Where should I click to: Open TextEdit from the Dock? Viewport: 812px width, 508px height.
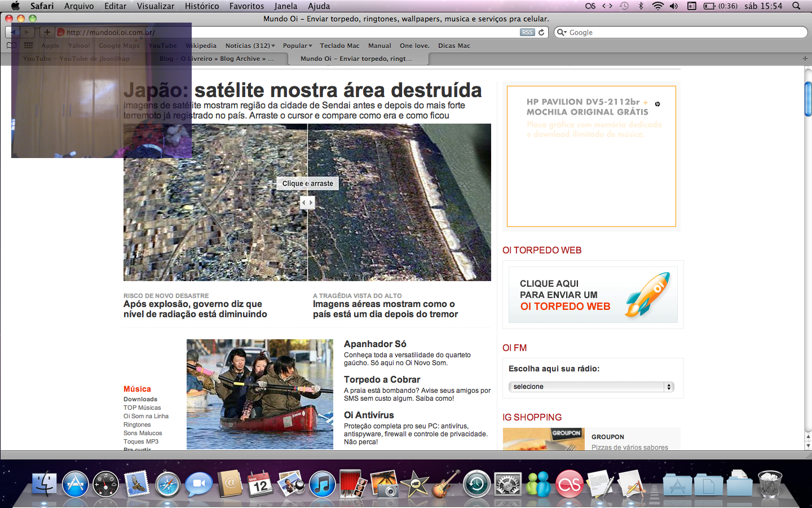coord(600,484)
